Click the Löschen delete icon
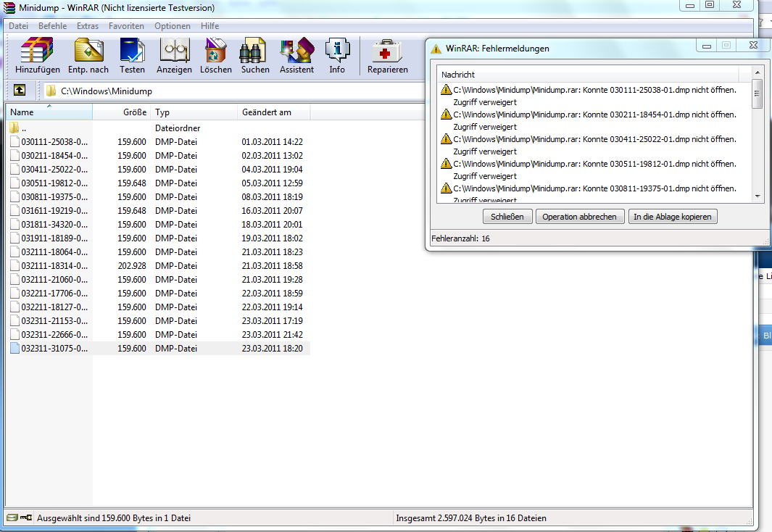 215,50
